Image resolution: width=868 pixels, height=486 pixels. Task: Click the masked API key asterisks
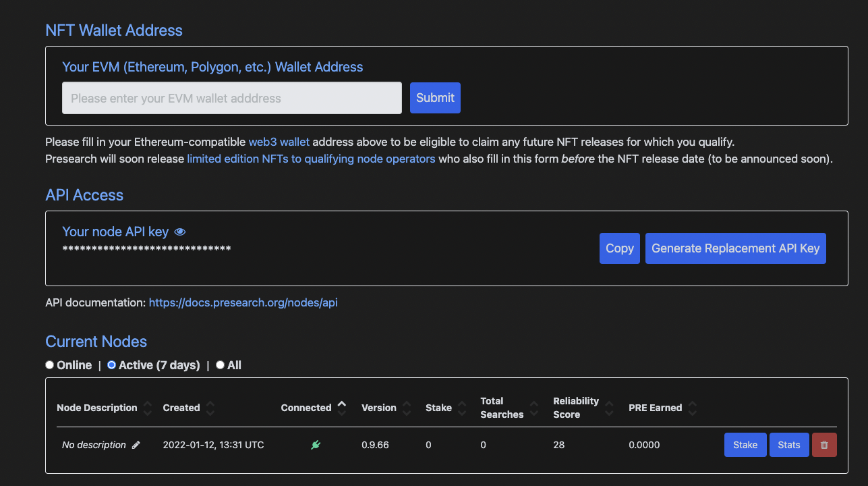(x=146, y=250)
